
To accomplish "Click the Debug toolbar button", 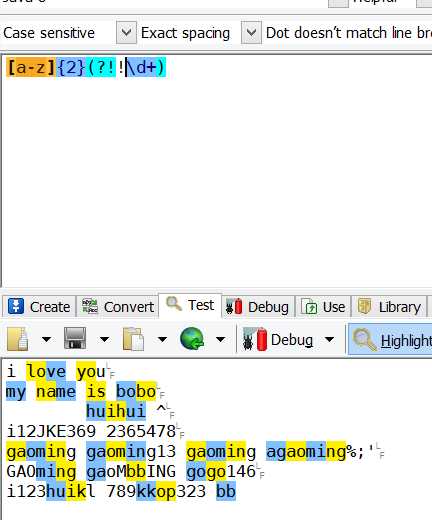I will coord(278,340).
